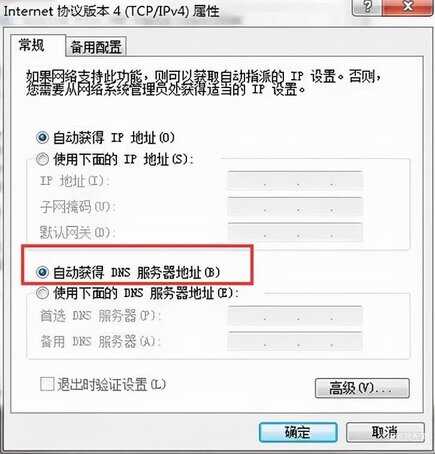Click the 默认网关 input field
The height and width of the screenshot is (454, 435).
click(x=295, y=232)
